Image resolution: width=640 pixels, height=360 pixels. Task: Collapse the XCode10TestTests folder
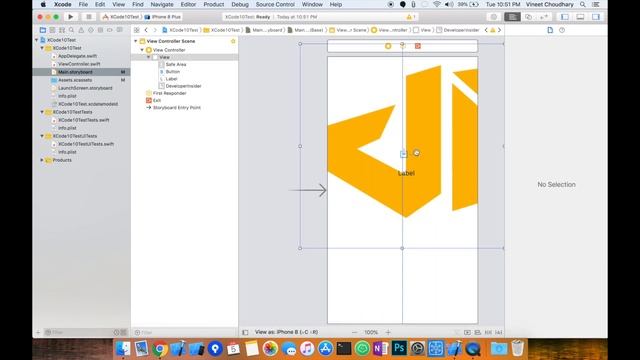point(42,112)
